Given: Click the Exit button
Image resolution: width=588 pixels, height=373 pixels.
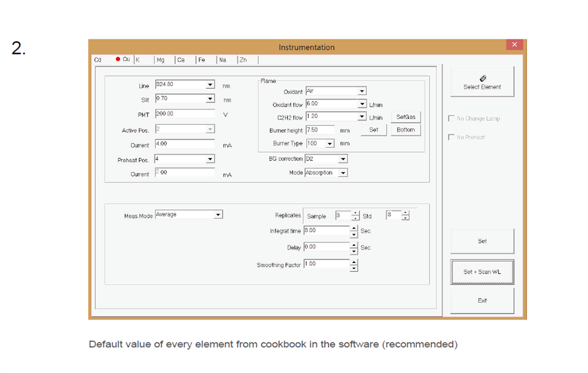Looking at the screenshot, I should coord(482,301).
